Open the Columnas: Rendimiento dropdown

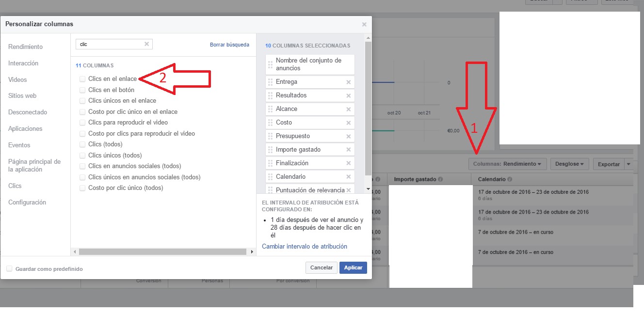(x=507, y=164)
